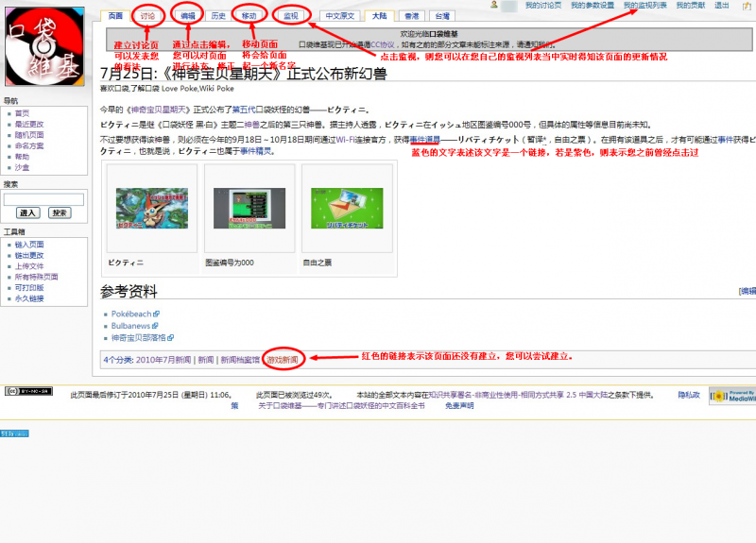Click the 第五代 link in article text
756x543 pixels.
(x=243, y=110)
